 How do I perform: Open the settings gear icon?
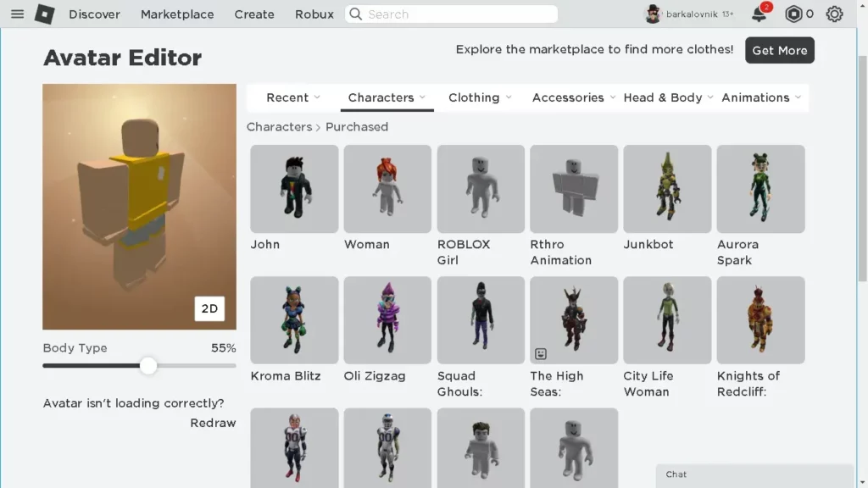[834, 14]
